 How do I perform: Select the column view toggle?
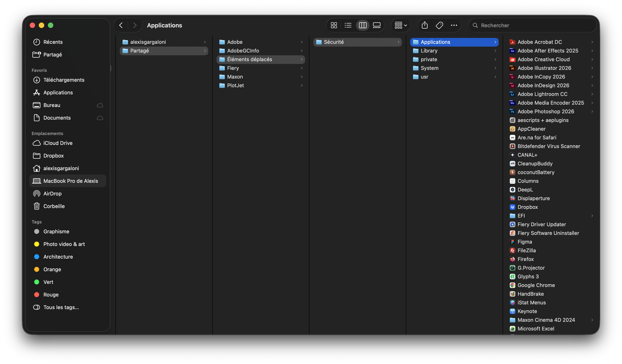pos(363,25)
